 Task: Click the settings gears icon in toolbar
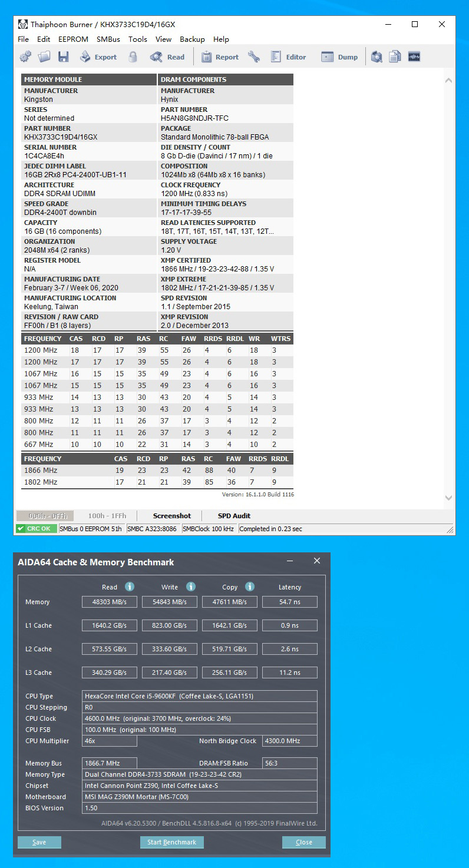pyautogui.click(x=25, y=57)
